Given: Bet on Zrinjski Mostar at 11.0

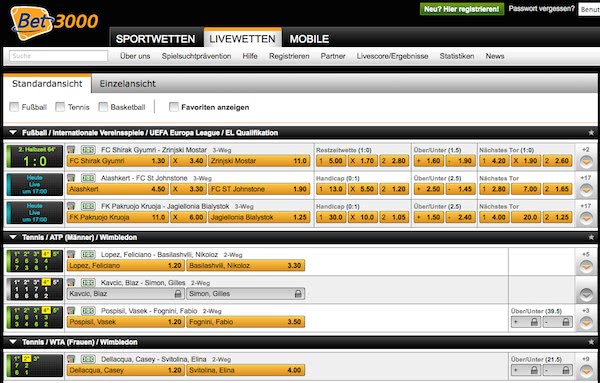Looking at the screenshot, I should coord(259,161).
